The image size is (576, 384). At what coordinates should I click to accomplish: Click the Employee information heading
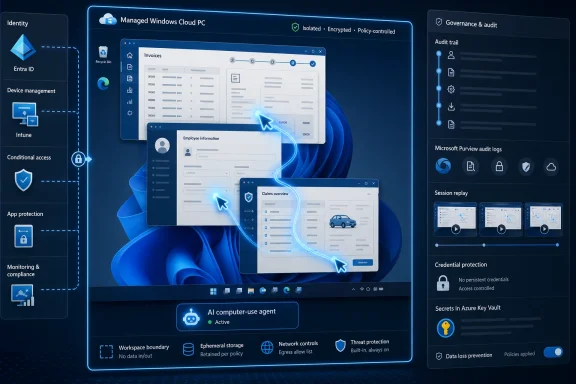coord(201,138)
